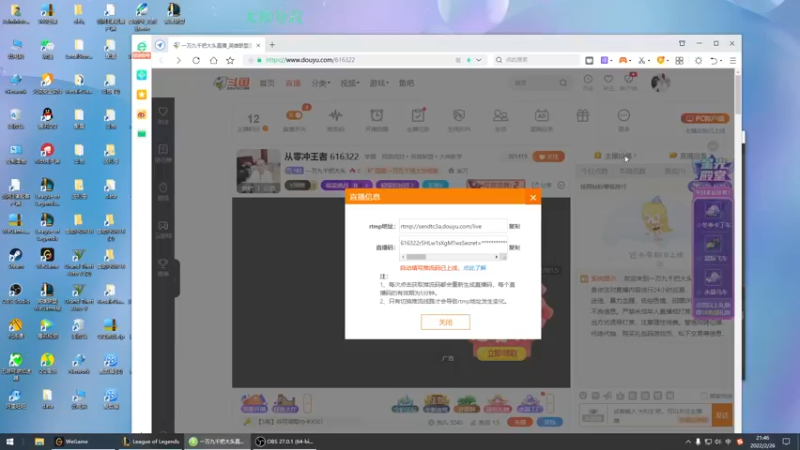Switch to League of Legends taskbar item
Viewport: 800px width, 450px height.
152,441
